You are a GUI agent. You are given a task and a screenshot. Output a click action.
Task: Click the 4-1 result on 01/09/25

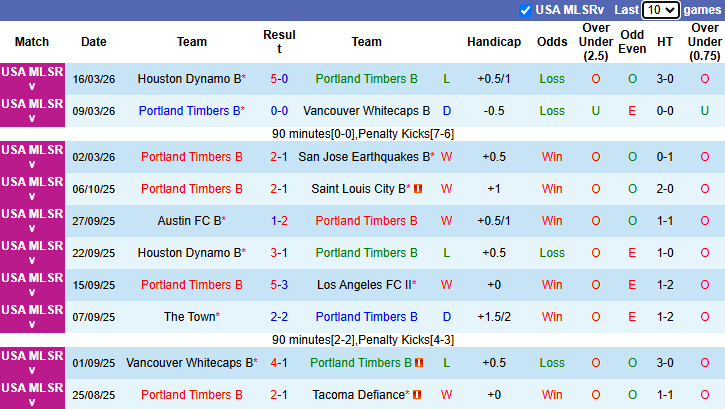[x=279, y=363]
